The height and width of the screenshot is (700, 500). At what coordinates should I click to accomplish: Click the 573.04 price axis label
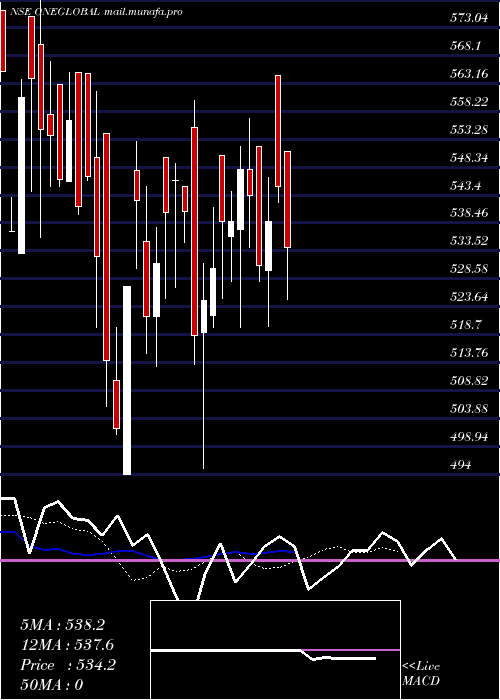tap(469, 18)
